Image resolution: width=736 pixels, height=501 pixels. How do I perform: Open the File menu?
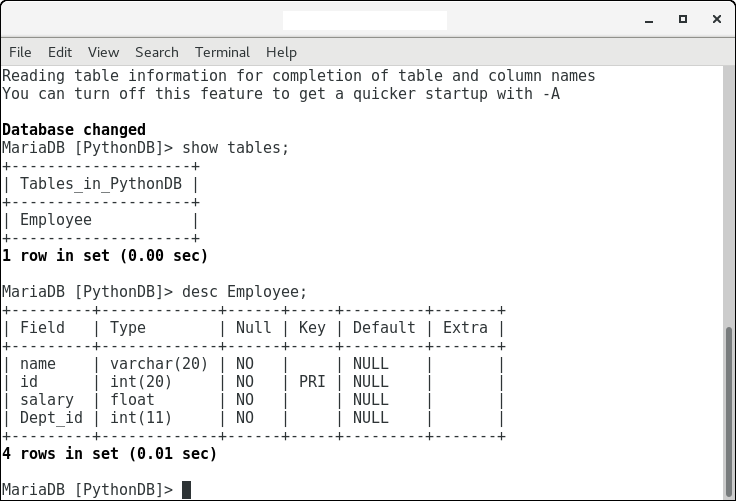click(x=20, y=52)
